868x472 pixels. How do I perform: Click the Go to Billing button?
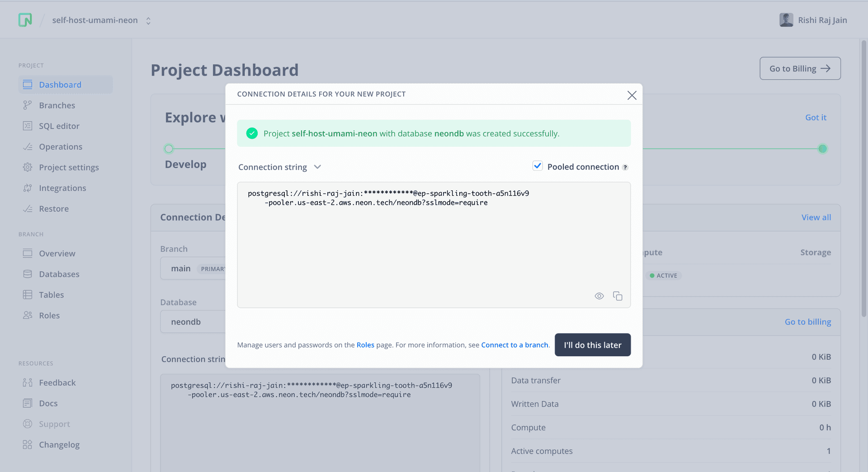pyautogui.click(x=800, y=68)
